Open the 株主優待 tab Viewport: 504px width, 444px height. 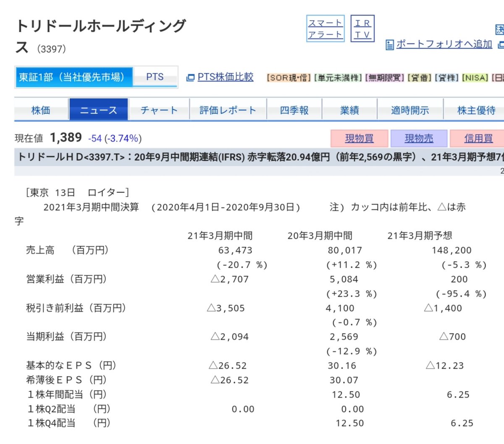(x=476, y=110)
